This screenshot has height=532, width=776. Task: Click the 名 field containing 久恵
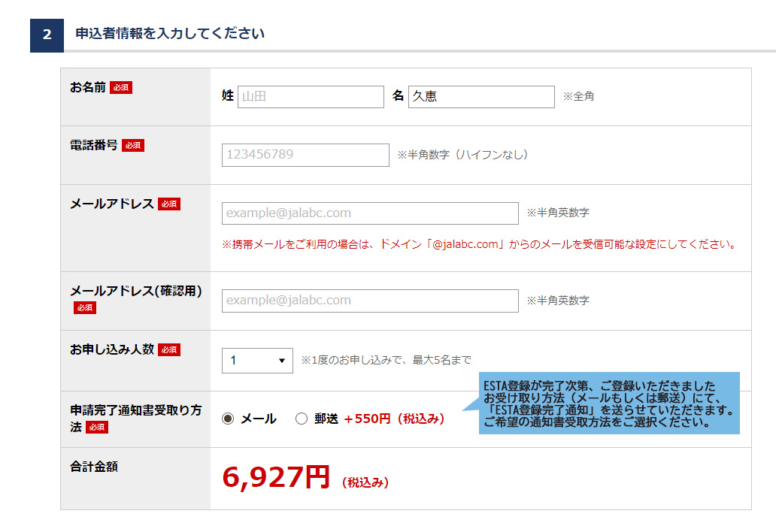[481, 97]
